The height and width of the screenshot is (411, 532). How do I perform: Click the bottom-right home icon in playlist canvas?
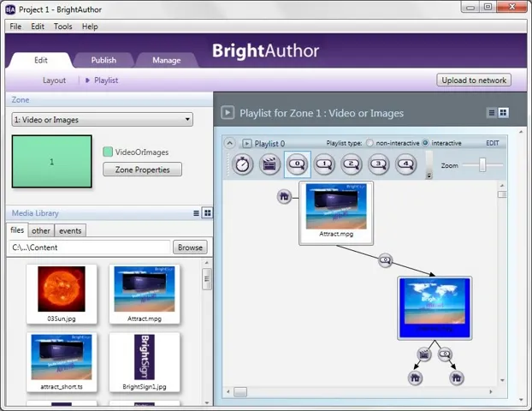pyautogui.click(x=457, y=378)
